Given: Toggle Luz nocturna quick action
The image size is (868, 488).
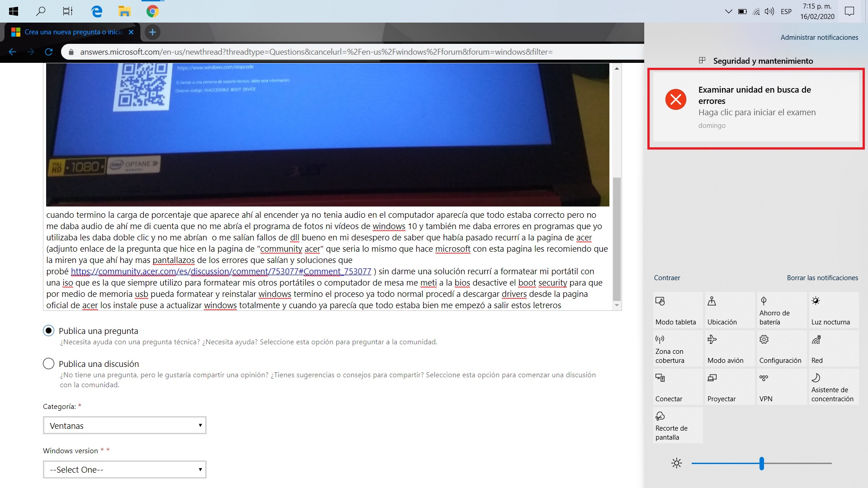Looking at the screenshot, I should (834, 310).
